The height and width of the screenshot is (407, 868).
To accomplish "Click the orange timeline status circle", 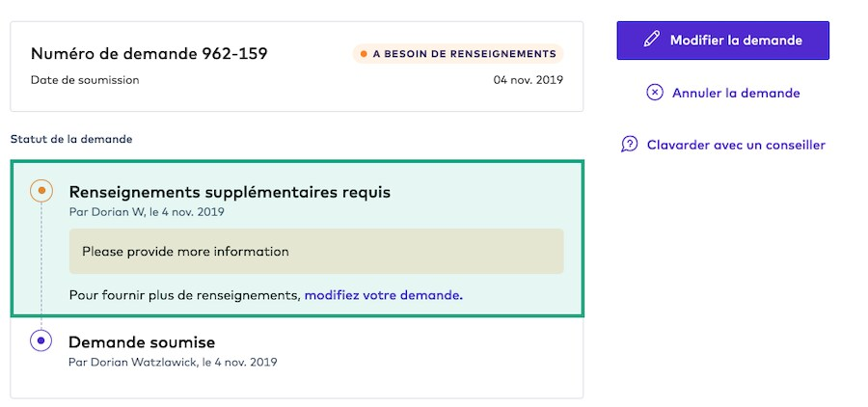I will point(41,190).
